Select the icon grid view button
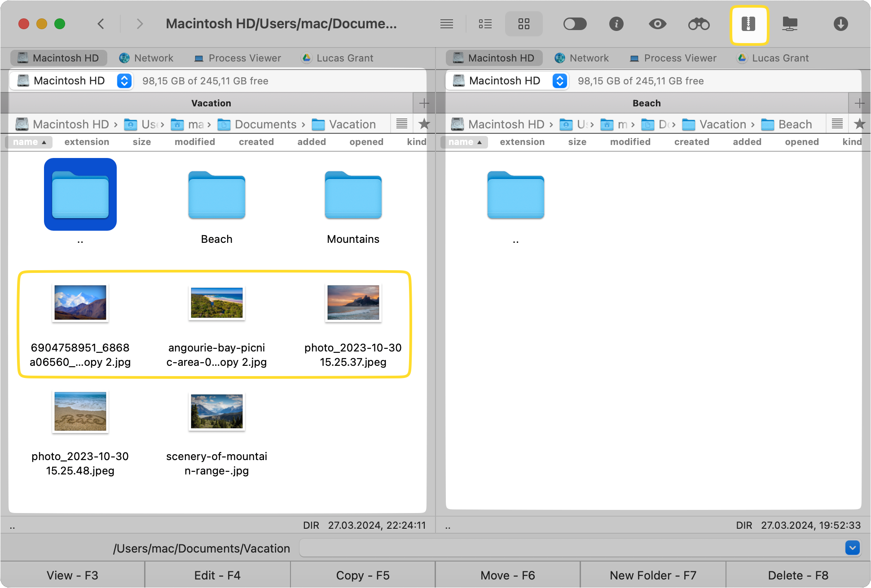 pyautogui.click(x=524, y=24)
